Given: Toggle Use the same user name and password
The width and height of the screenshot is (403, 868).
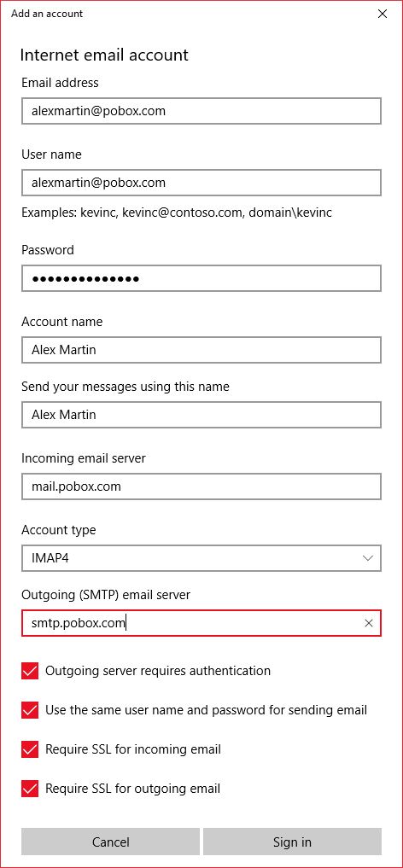Looking at the screenshot, I should coord(30,710).
